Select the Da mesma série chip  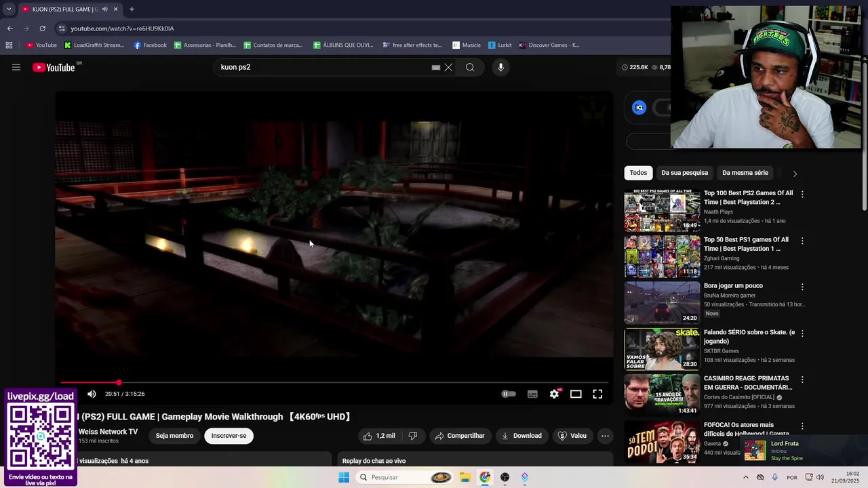tap(745, 173)
